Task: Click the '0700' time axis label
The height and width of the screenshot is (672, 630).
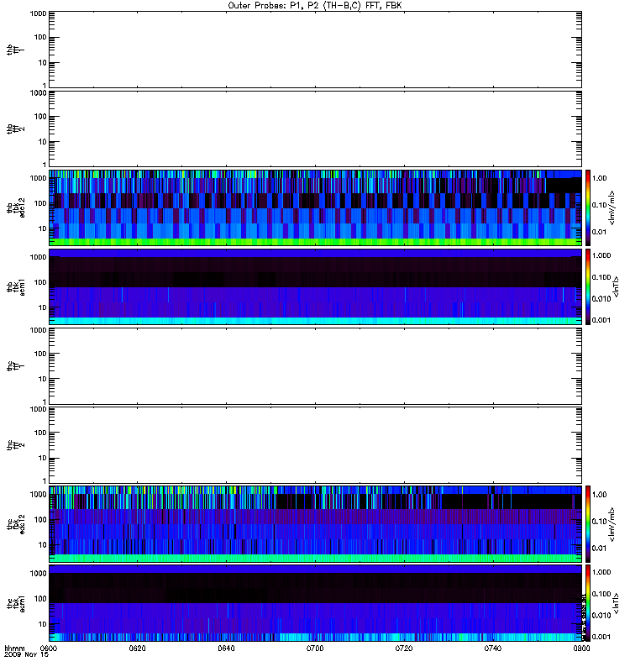Action: point(315,648)
